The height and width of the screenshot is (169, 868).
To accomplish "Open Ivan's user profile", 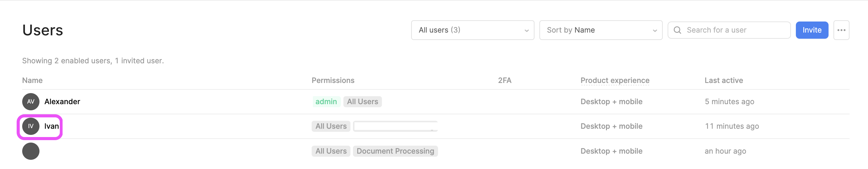I will click(51, 126).
